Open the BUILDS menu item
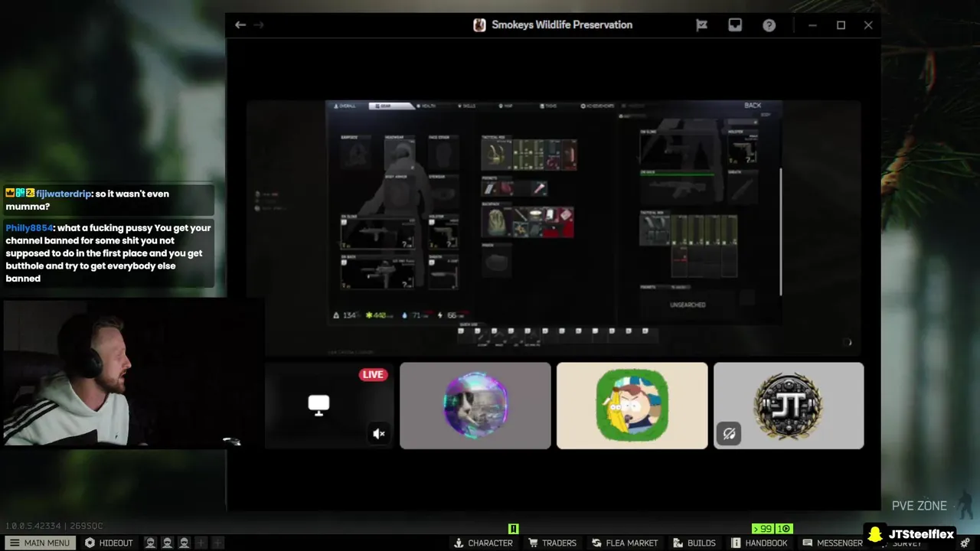This screenshot has width=980, height=551. (x=694, y=543)
